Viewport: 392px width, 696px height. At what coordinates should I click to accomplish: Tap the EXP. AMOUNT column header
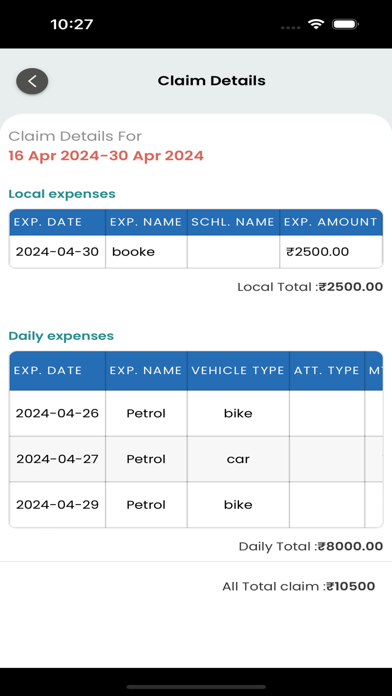330,222
